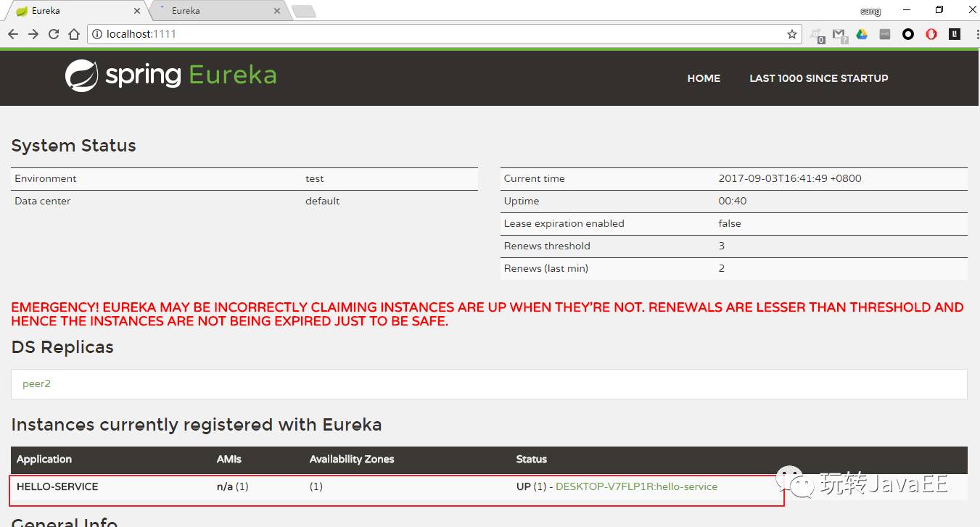This screenshot has width=980, height=527.
Task: Click the browser forward arrow
Action: [33, 34]
